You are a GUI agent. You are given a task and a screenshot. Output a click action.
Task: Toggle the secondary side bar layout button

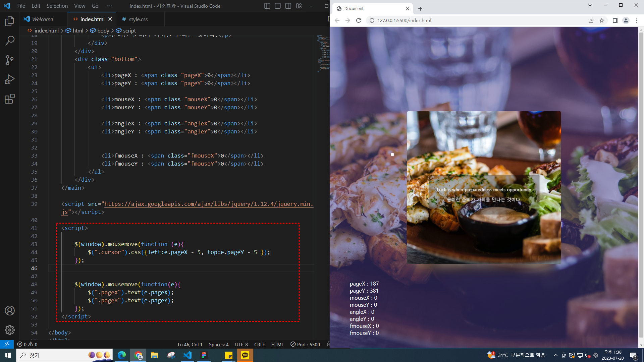288,6
